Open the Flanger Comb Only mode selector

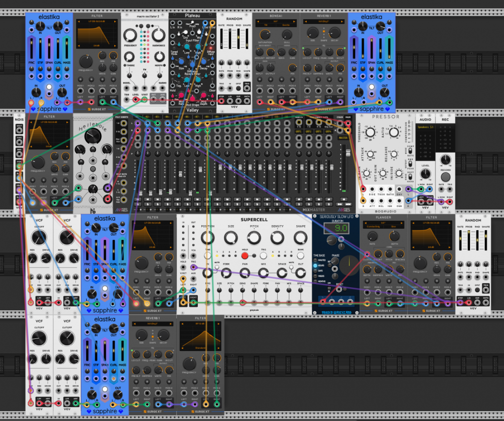pyautogui.click(x=373, y=227)
